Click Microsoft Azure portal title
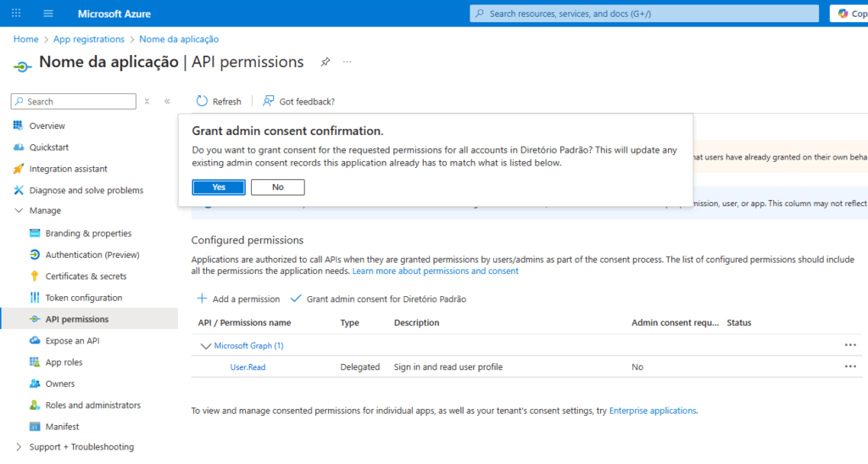This screenshot has width=868, height=464. 114,14
